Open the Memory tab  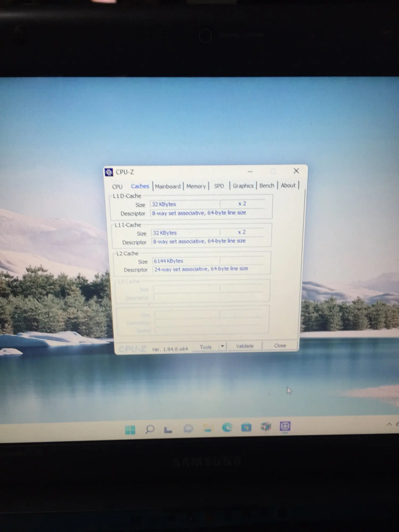pos(196,186)
